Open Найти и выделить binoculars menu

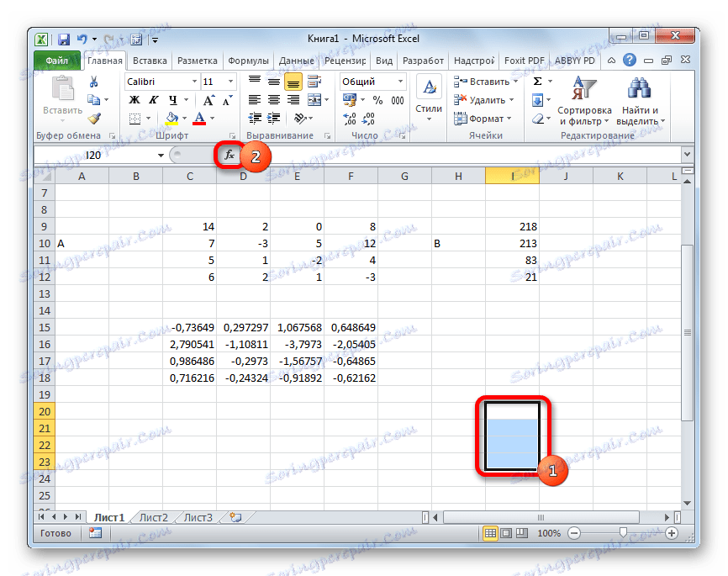click(x=640, y=101)
